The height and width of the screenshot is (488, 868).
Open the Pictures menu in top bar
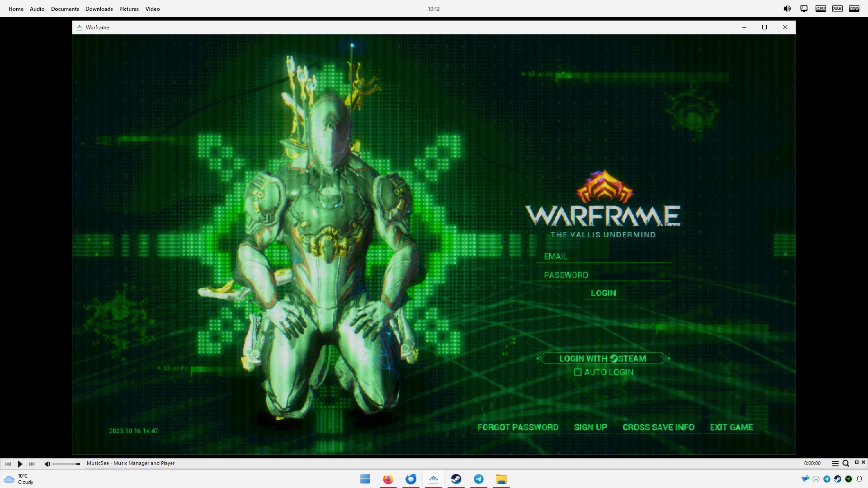(x=129, y=9)
